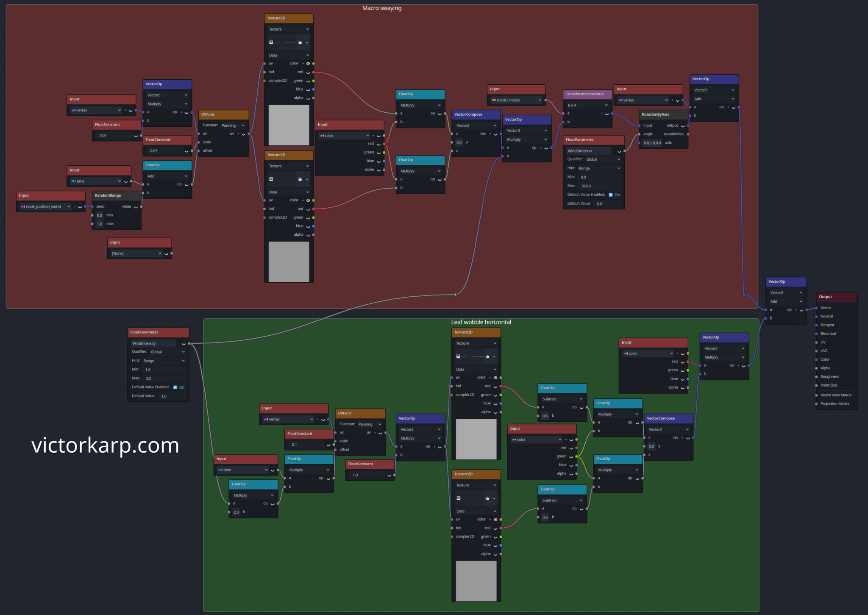Screen dimensions: 868x615
Task: Open WindIntensity Hint Range dropdown
Action: tap(164, 361)
